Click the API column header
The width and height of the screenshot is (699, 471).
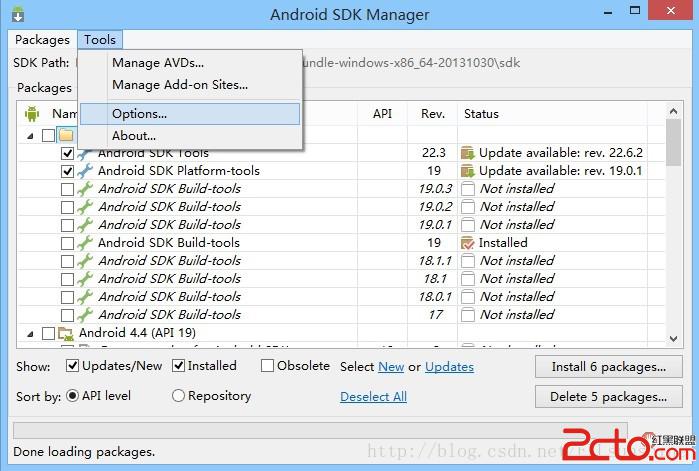point(382,114)
